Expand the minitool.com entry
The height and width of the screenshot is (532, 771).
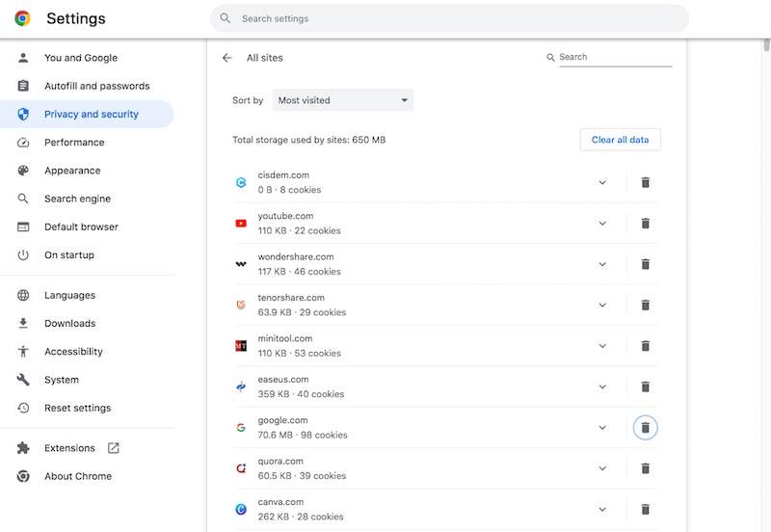(602, 346)
